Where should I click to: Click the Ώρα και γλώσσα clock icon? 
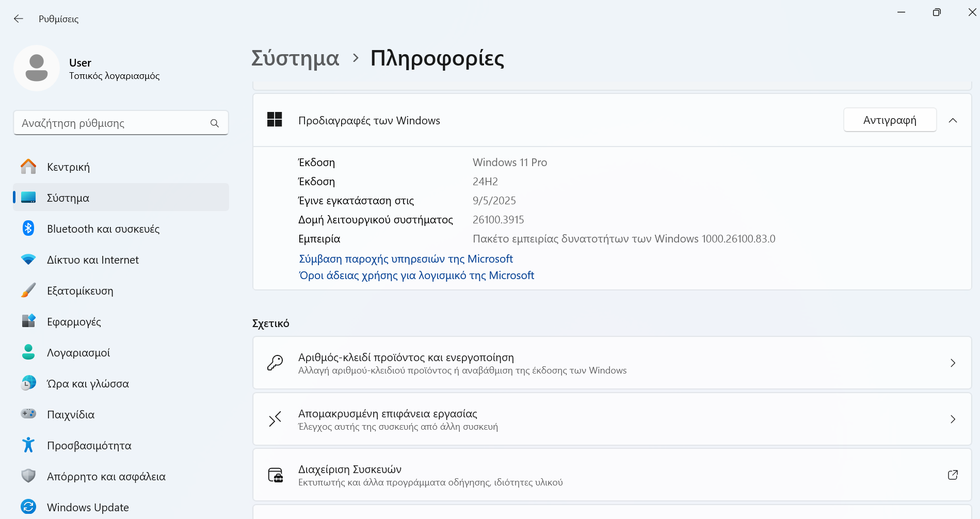point(28,383)
